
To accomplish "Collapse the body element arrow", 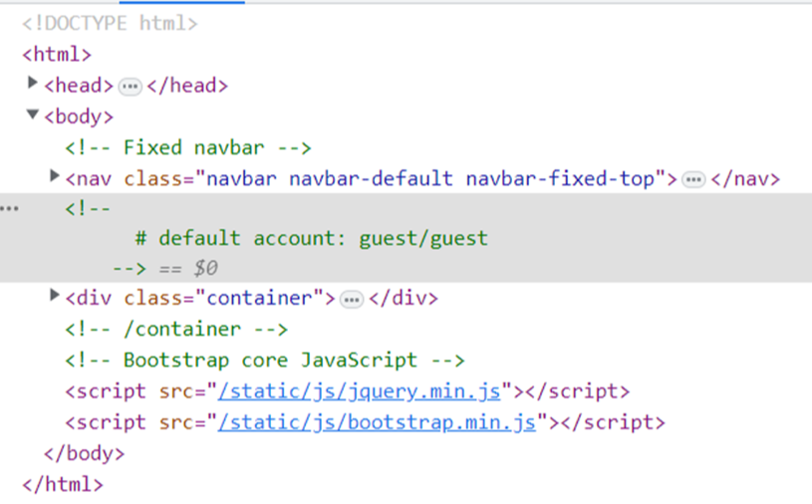I will pos(32,115).
